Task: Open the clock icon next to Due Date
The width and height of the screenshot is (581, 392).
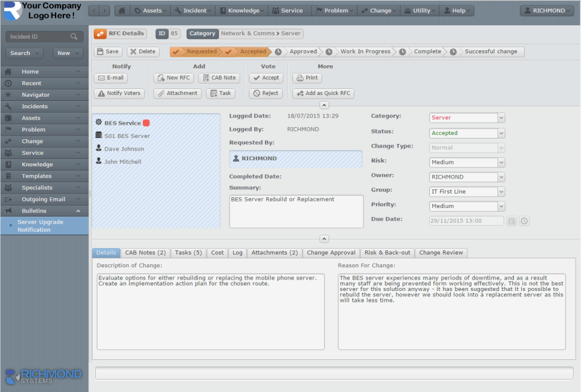Action: click(524, 221)
